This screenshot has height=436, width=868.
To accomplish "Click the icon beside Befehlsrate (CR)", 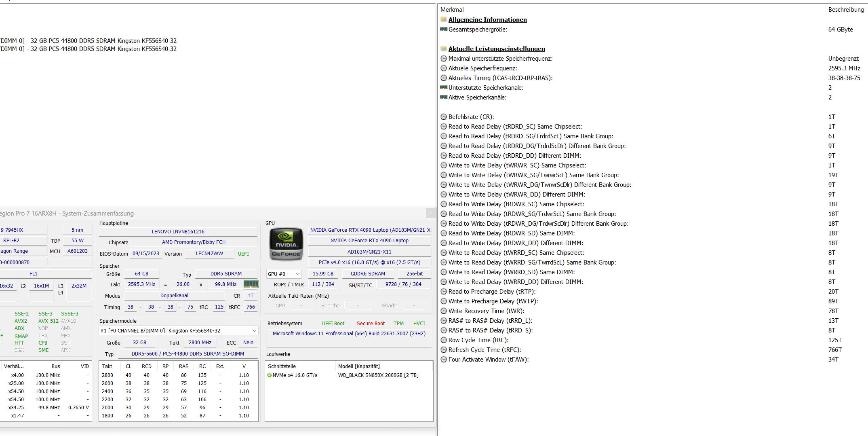I will point(444,116).
